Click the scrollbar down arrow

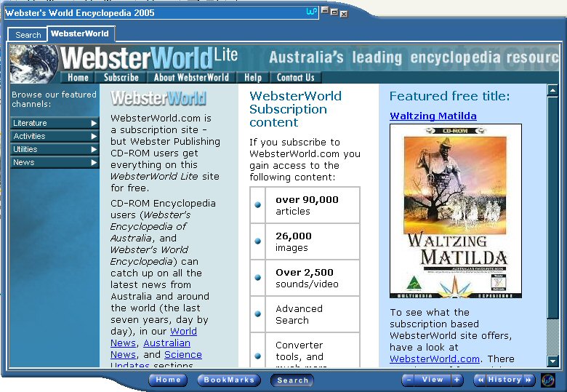pos(552,361)
